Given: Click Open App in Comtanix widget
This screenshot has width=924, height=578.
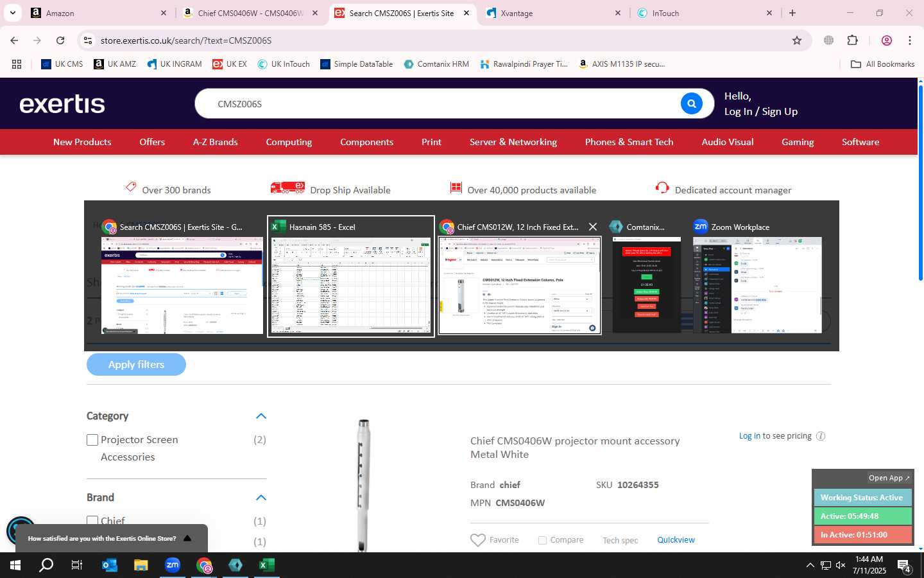Looking at the screenshot, I should pos(889,478).
